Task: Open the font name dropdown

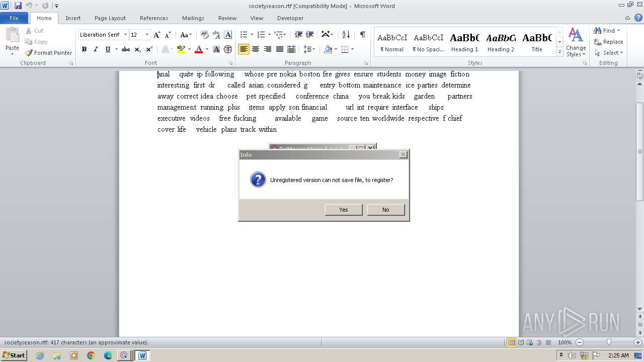Action: click(x=125, y=35)
